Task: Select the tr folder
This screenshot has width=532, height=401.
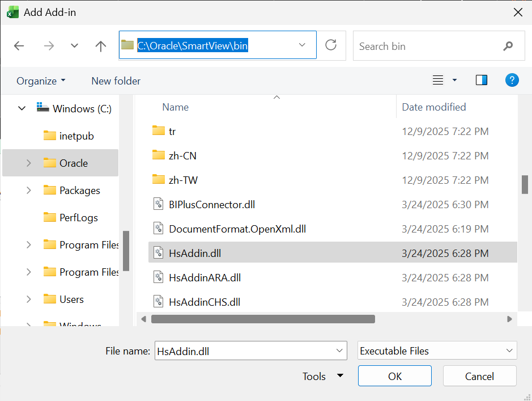Action: point(333,132)
